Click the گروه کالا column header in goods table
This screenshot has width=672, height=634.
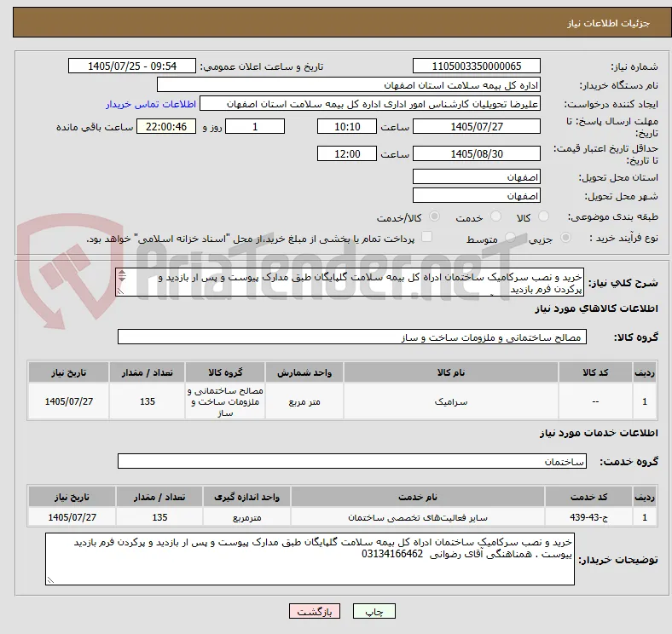(225, 372)
